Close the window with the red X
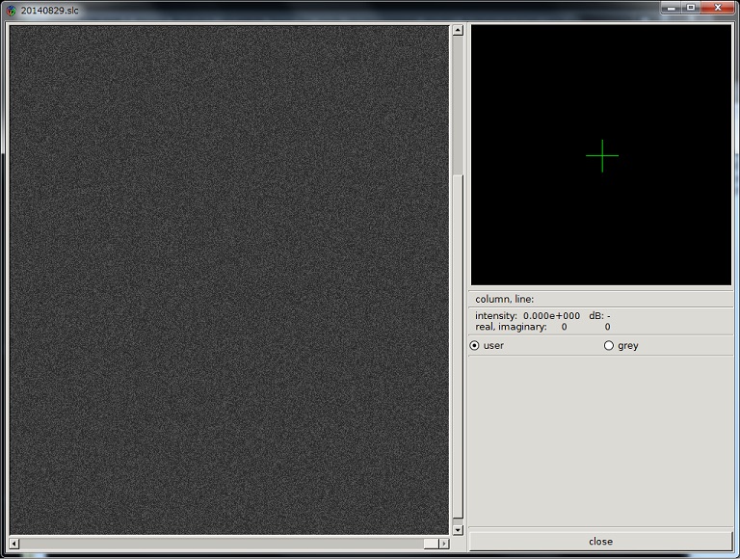The width and height of the screenshot is (740, 560). coord(717,8)
